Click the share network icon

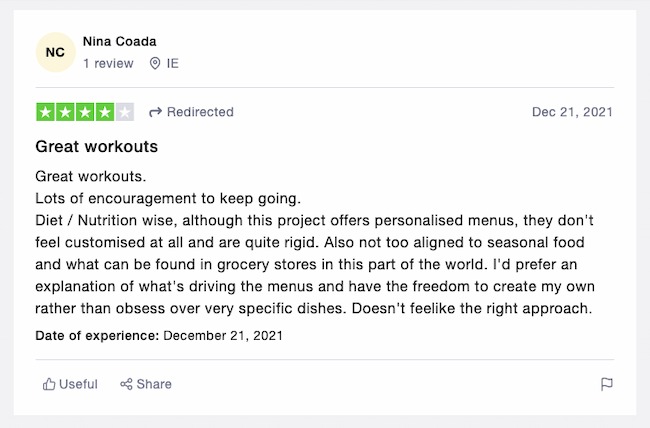(x=126, y=384)
